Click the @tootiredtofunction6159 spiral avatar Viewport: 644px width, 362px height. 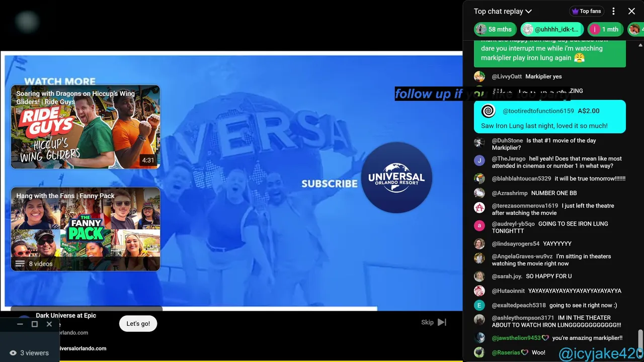click(488, 111)
